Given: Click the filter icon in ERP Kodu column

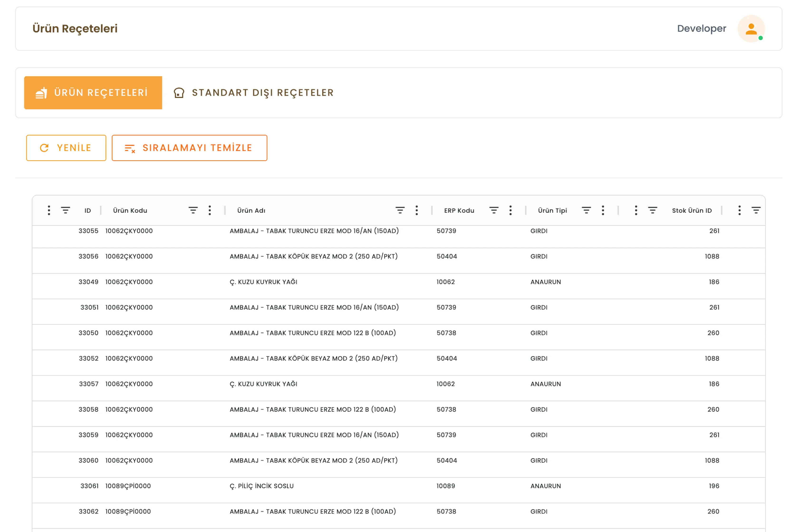Looking at the screenshot, I should coord(494,210).
